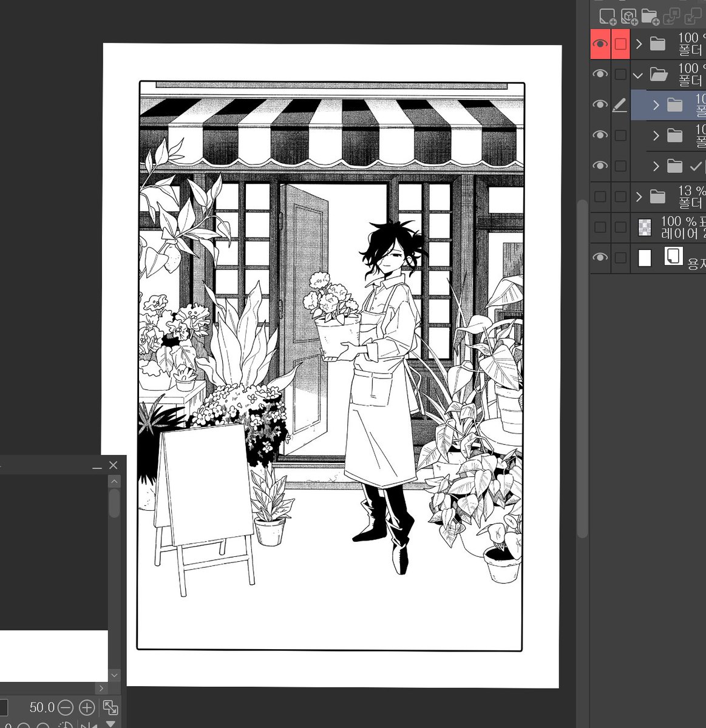Create a new raster layer
The width and height of the screenshot is (706, 728).
tap(607, 16)
